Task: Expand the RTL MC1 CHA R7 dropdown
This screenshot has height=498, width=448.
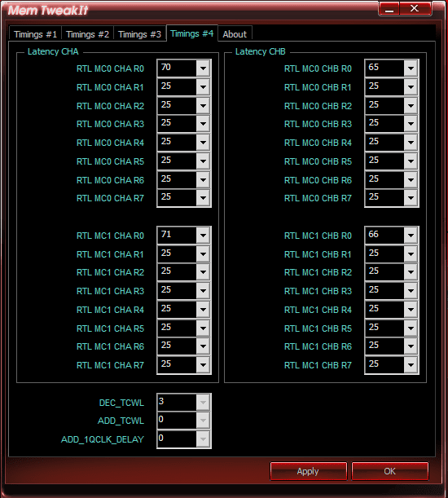Action: [x=203, y=365]
